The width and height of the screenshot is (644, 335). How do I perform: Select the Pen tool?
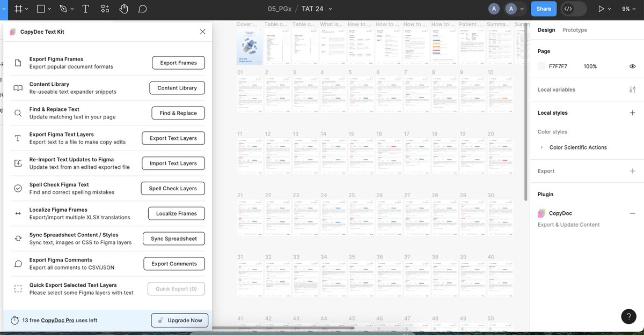point(63,9)
